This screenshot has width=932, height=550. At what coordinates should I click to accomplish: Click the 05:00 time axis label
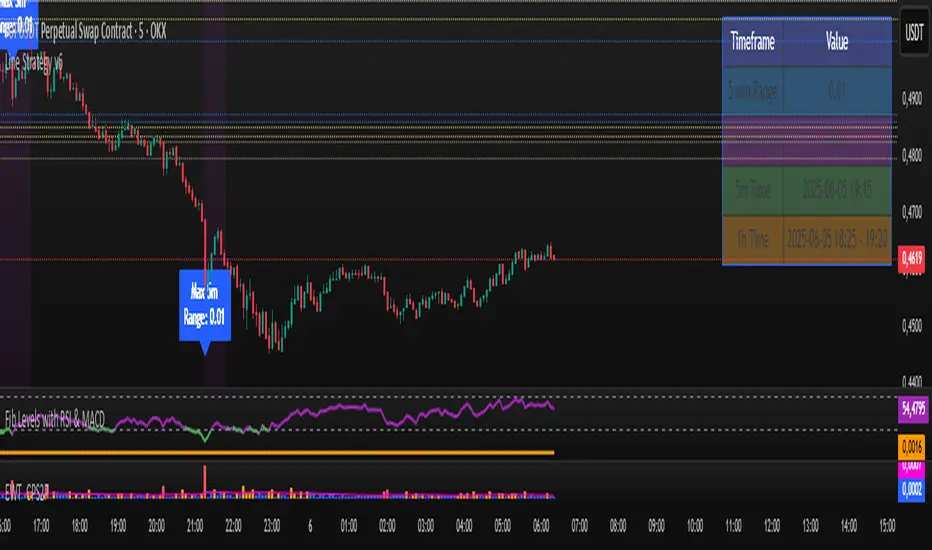[502, 526]
